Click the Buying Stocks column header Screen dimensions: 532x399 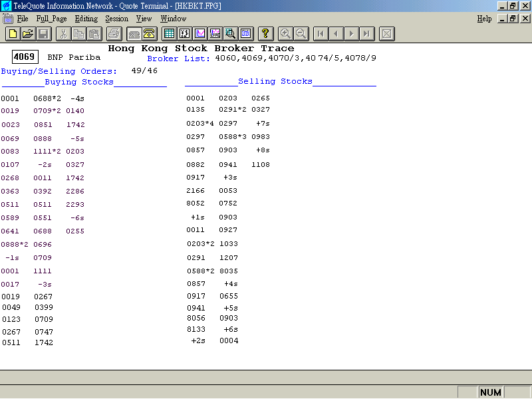[x=79, y=82]
